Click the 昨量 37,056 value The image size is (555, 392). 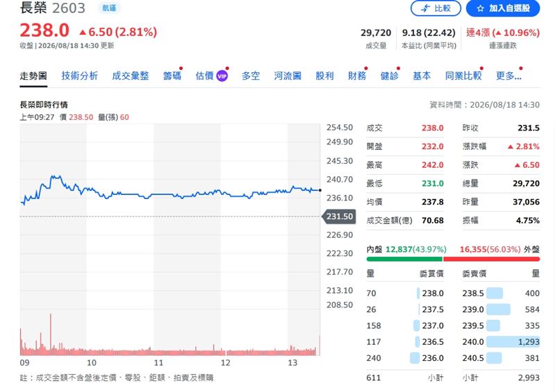pyautogui.click(x=527, y=202)
